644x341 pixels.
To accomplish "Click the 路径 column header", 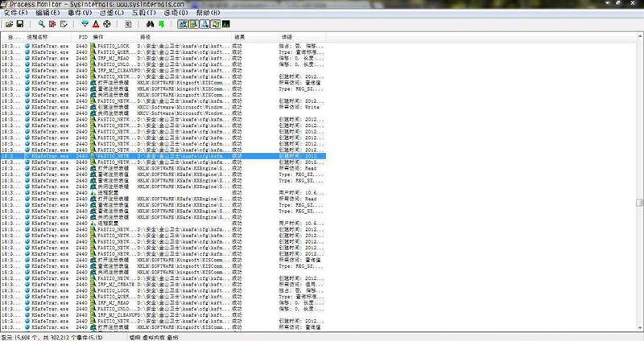I will pos(184,37).
